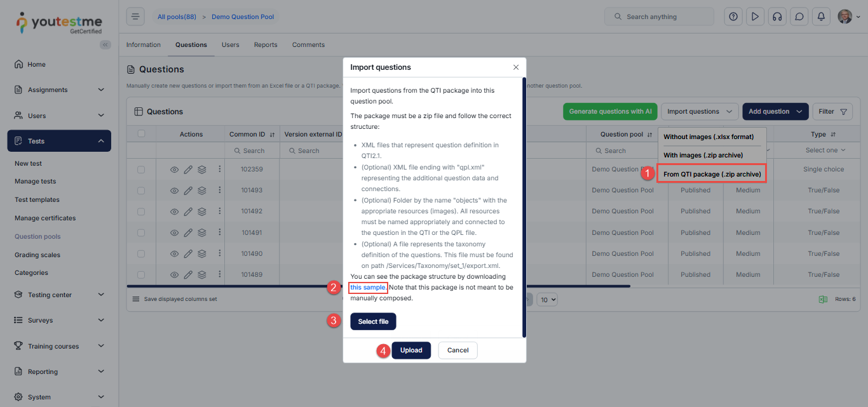Click the Common ID search field

[x=252, y=150]
